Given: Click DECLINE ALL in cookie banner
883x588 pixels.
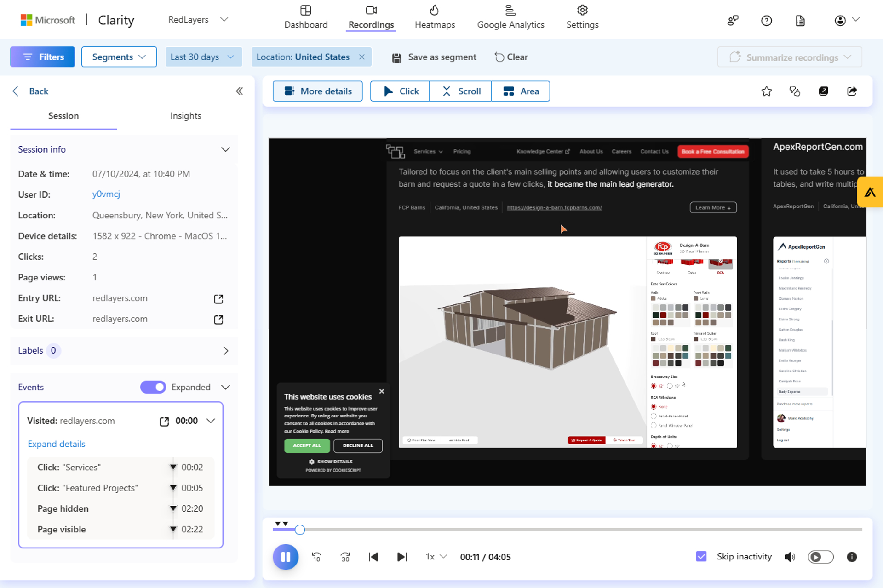Looking at the screenshot, I should pyautogui.click(x=358, y=445).
